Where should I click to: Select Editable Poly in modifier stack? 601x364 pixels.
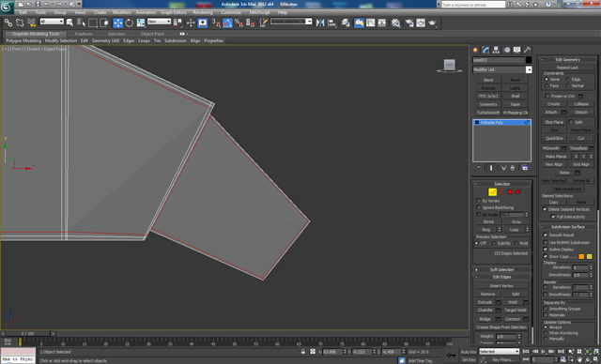(x=502, y=123)
